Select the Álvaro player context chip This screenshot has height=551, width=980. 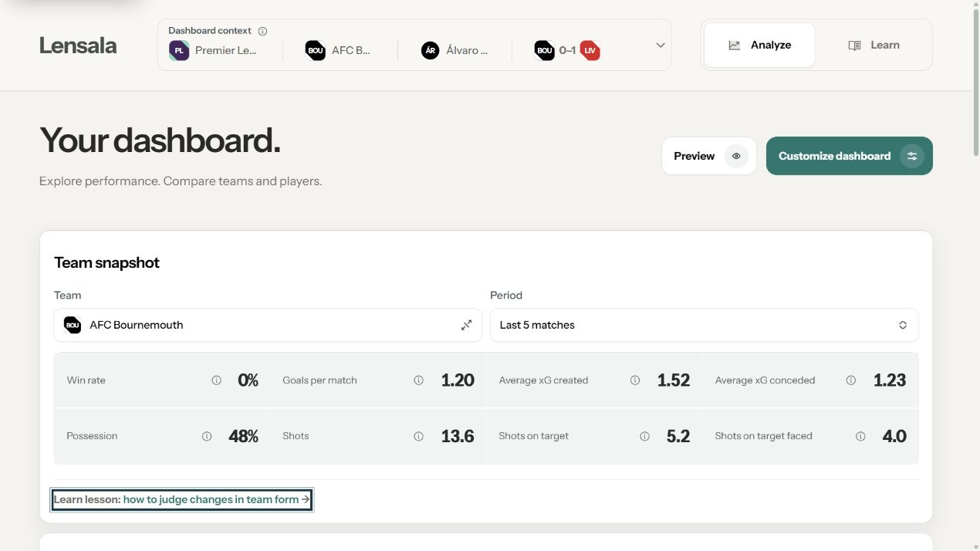(x=455, y=51)
